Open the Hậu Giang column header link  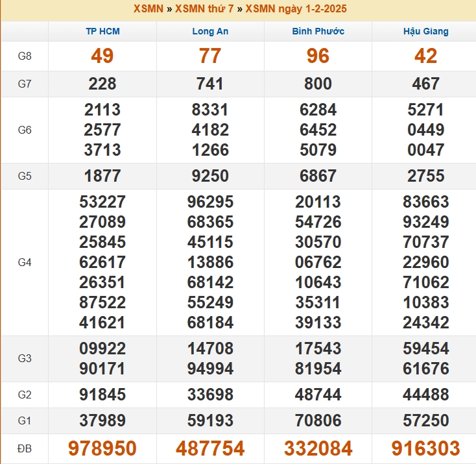[425, 31]
